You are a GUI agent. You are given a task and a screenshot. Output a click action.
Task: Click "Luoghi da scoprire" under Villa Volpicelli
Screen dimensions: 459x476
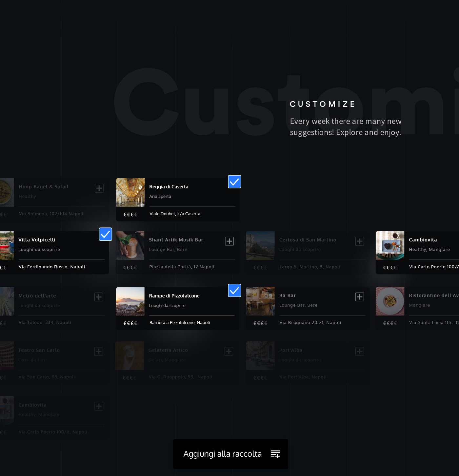click(x=39, y=250)
